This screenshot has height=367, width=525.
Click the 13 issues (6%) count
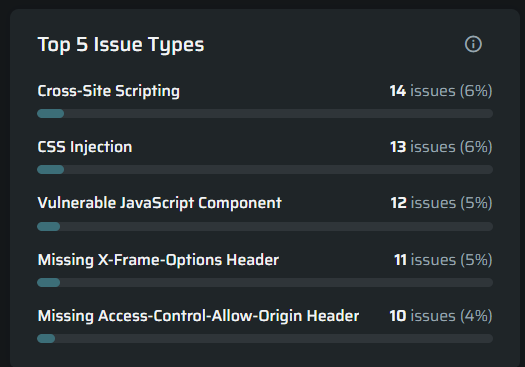441,147
